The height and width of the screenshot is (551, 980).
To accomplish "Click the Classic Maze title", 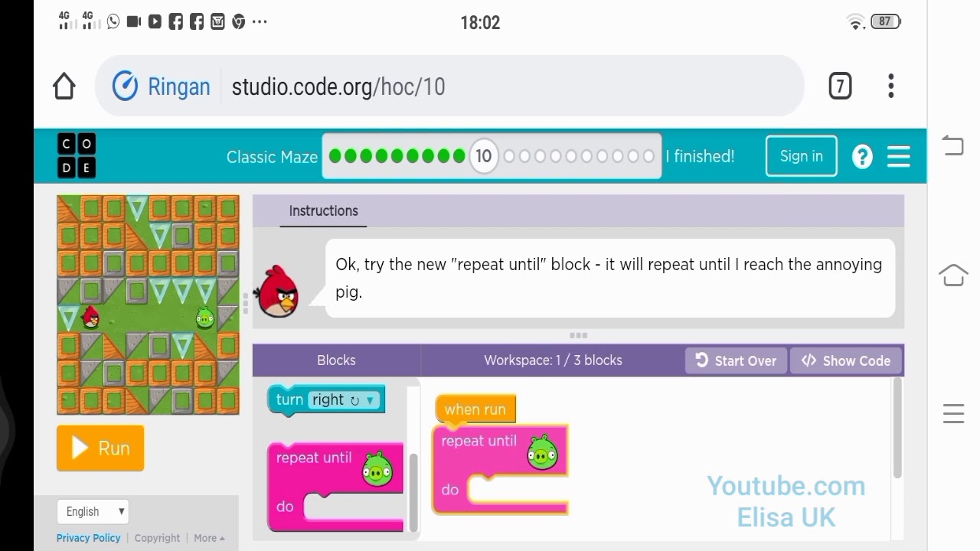I will 272,157.
